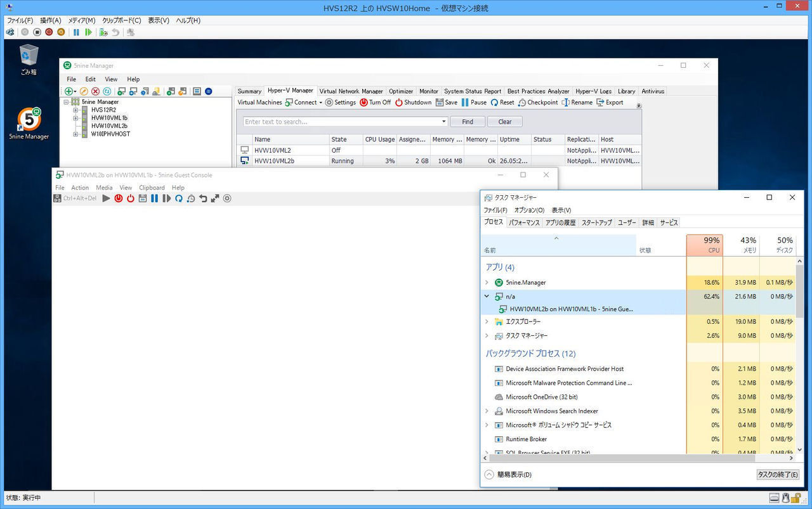
Task: Open the Action menu in the Guest Console
Action: pyautogui.click(x=80, y=188)
